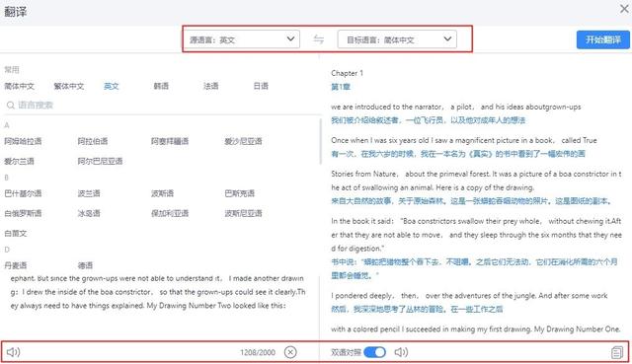The width and height of the screenshot is (632, 364).
Task: Select 法语 from common languages
Action: click(x=210, y=86)
